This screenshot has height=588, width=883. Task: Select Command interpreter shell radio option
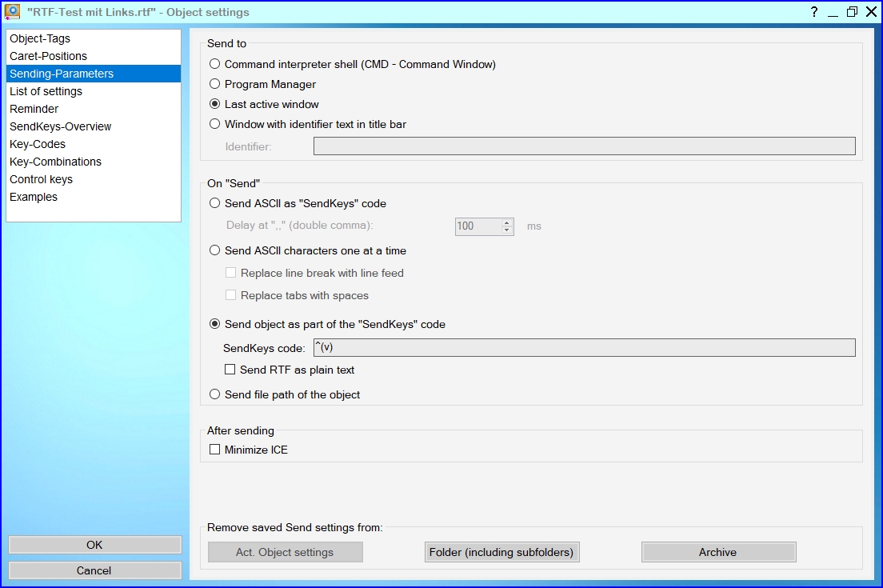[214, 64]
